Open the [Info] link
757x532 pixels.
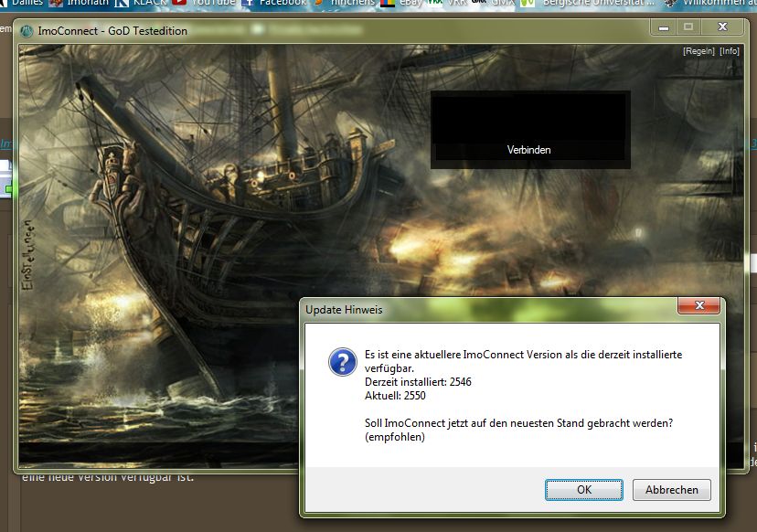coord(730,51)
